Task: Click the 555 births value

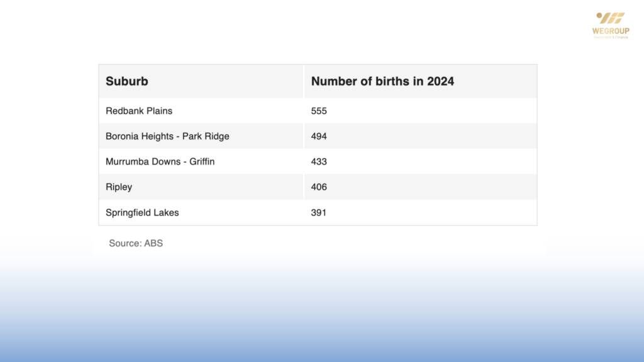Action: tap(319, 111)
